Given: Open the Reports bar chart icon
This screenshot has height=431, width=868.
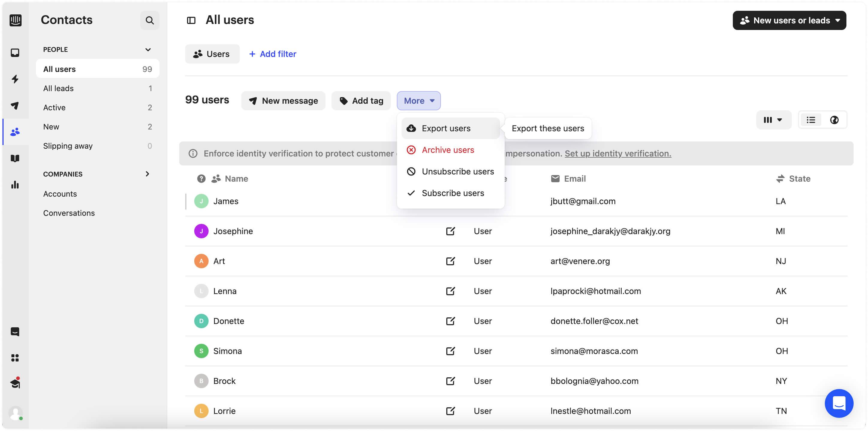Looking at the screenshot, I should tap(15, 185).
